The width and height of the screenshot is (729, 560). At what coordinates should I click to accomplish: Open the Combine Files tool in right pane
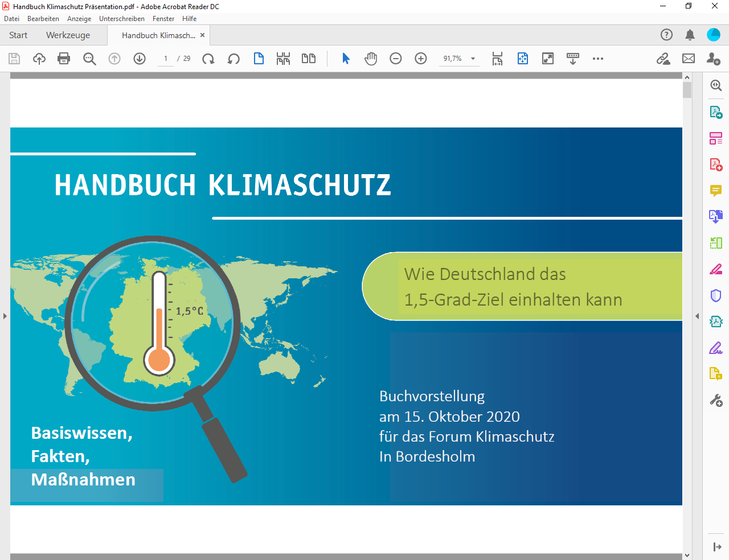[716, 217]
